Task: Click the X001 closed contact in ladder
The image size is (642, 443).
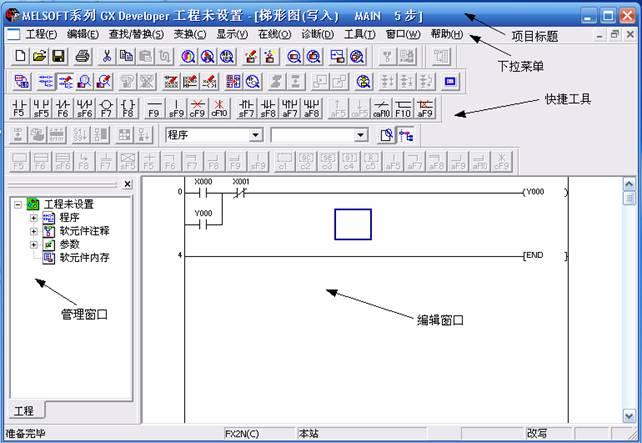Action: tap(240, 192)
